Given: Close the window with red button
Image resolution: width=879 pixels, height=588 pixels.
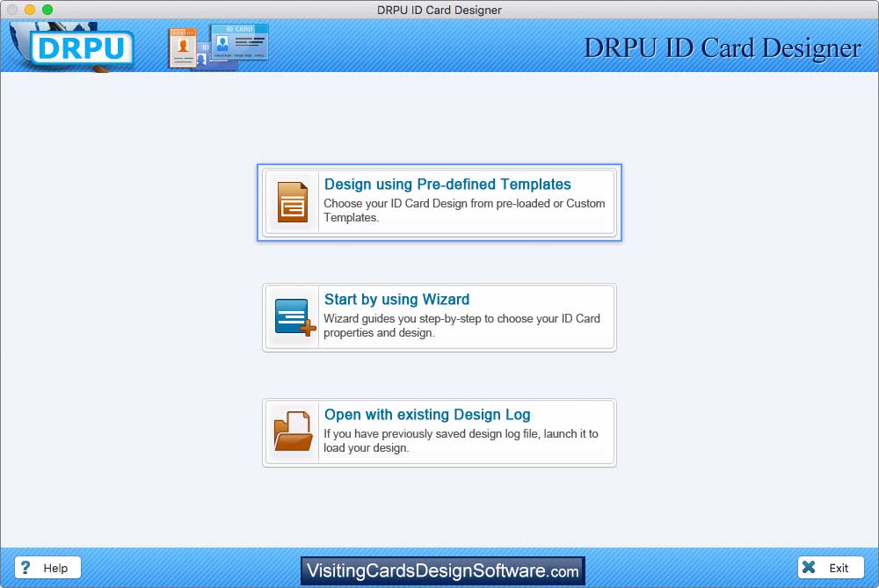Looking at the screenshot, I should coord(12,10).
